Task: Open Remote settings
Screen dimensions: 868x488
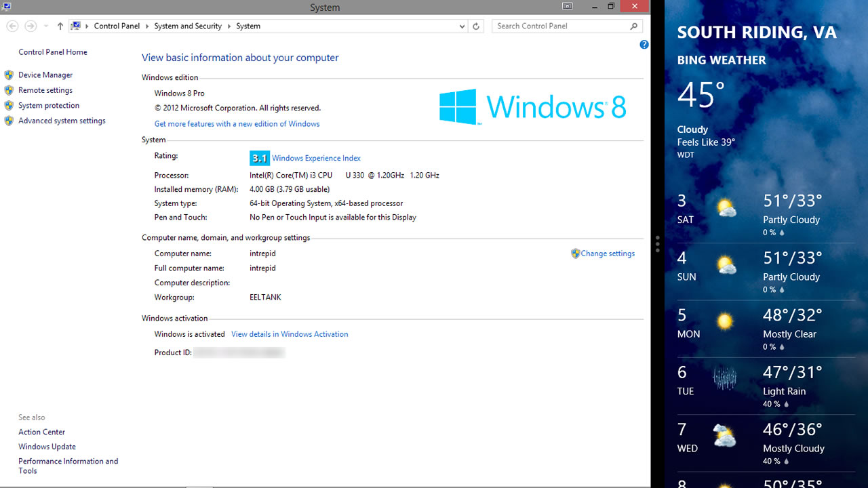Action: (45, 90)
